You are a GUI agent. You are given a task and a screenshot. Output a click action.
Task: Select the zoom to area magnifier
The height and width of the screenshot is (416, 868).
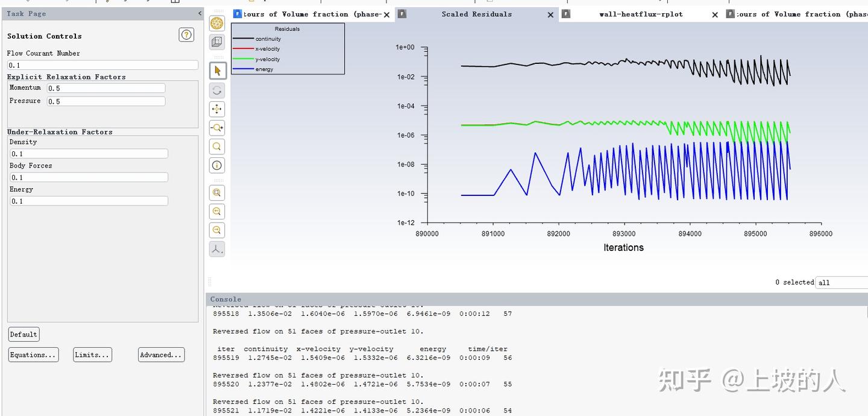tap(218, 147)
